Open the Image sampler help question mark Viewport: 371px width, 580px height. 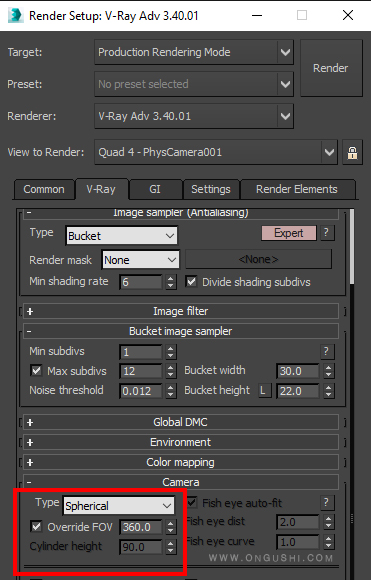326,233
